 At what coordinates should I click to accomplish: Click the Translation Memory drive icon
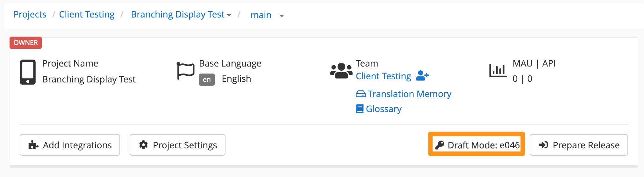point(361,94)
